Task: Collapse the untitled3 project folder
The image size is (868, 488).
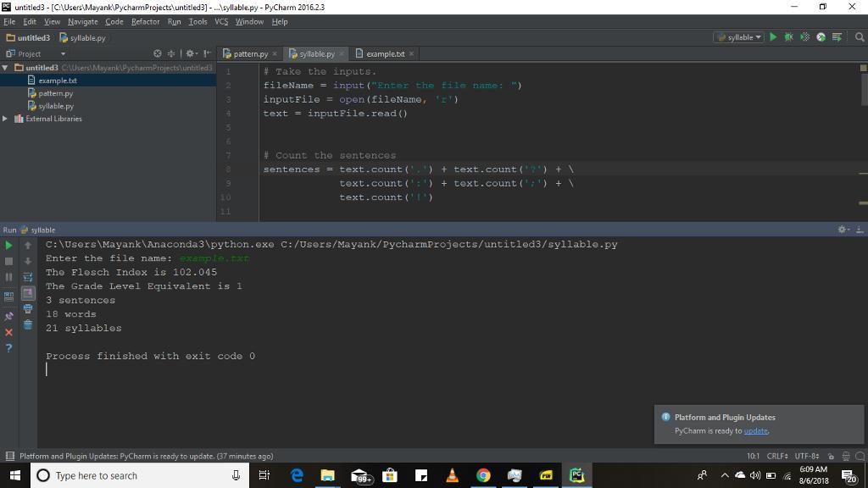Action: click(x=5, y=68)
